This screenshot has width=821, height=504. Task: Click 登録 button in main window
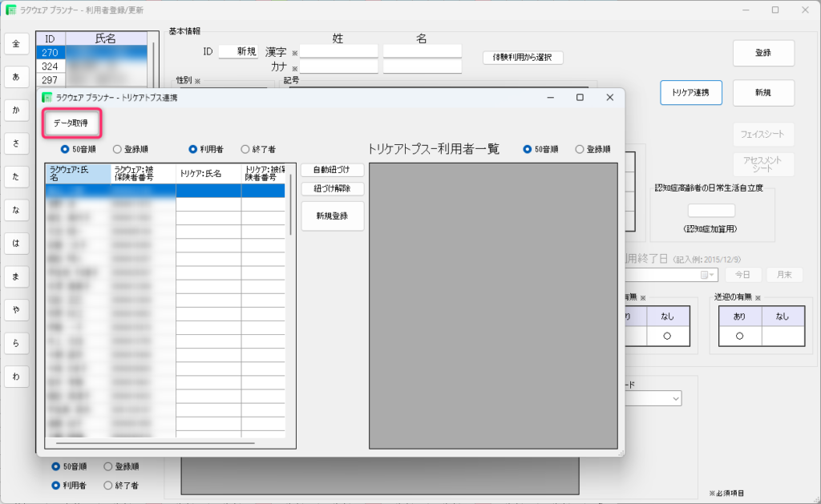pyautogui.click(x=763, y=53)
